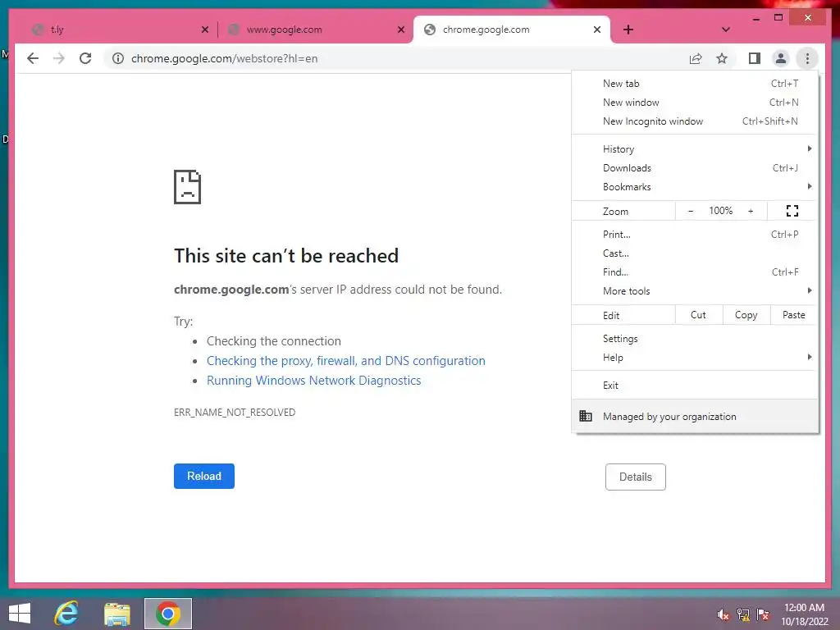The image size is (840, 630).
Task: Share this page icon in address bar
Action: [x=696, y=58]
